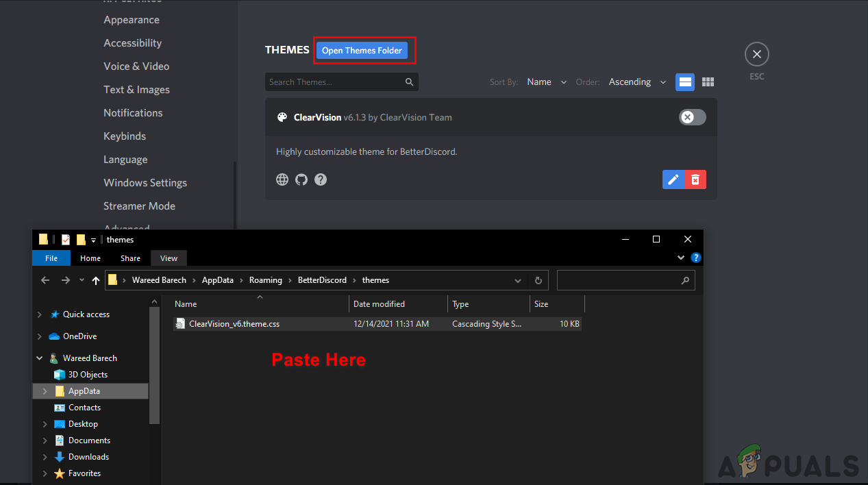Sort files by Size column

(558, 304)
